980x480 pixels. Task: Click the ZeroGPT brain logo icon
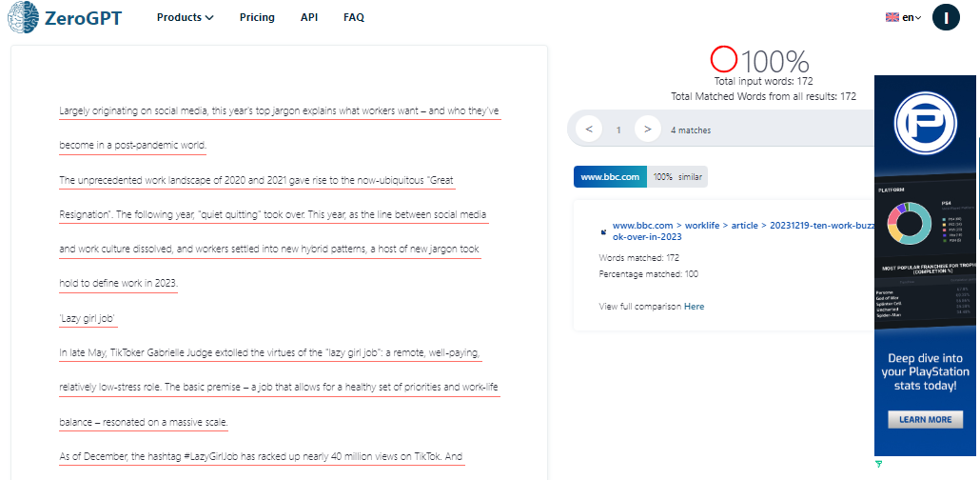pos(23,17)
